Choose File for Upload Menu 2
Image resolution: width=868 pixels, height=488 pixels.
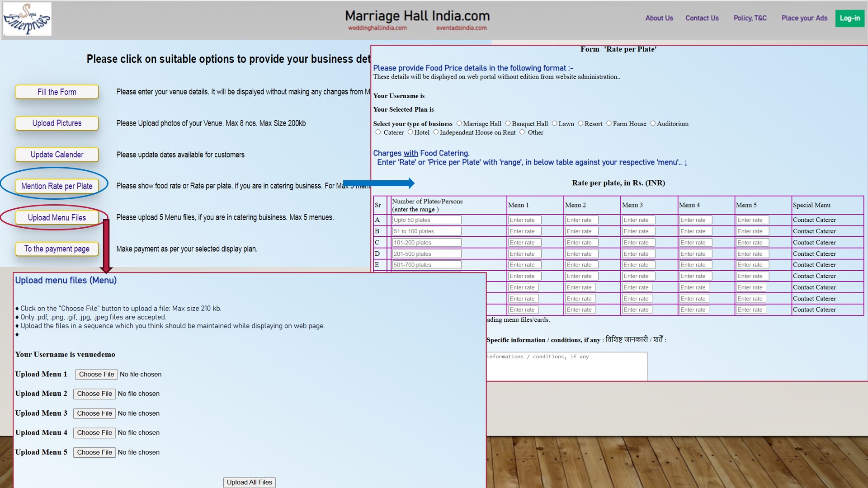click(94, 394)
